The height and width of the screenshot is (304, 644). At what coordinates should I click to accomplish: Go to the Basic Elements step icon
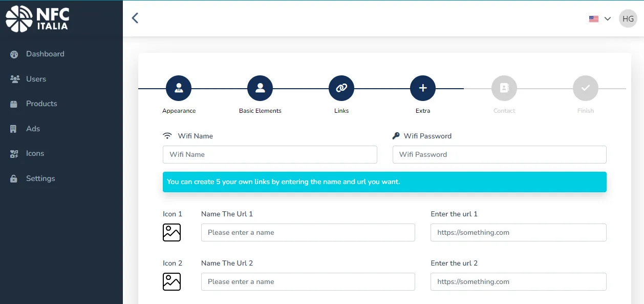click(x=260, y=88)
